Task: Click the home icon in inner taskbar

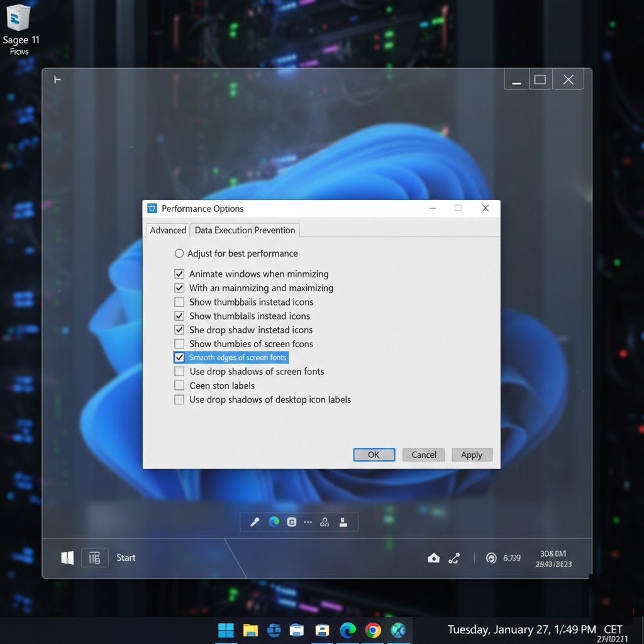Action: (434, 558)
